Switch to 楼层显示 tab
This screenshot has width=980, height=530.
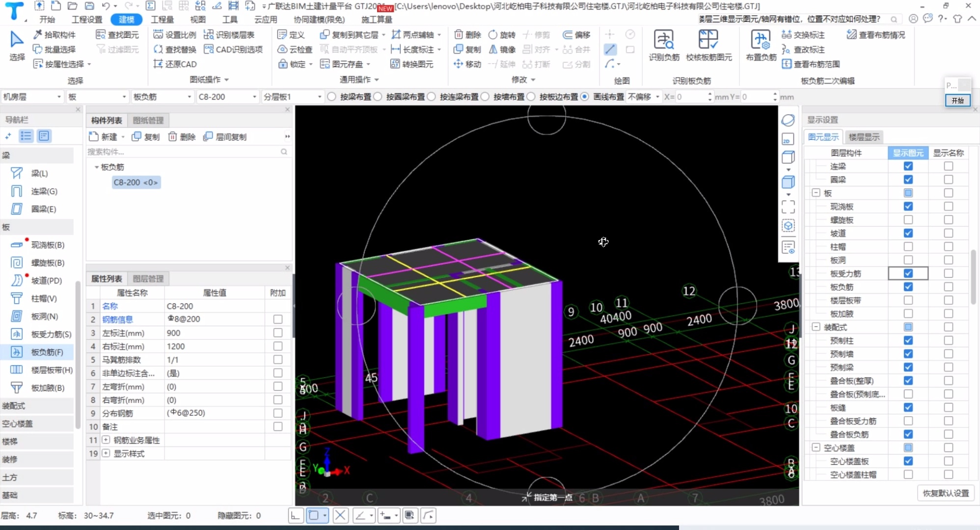tap(864, 137)
